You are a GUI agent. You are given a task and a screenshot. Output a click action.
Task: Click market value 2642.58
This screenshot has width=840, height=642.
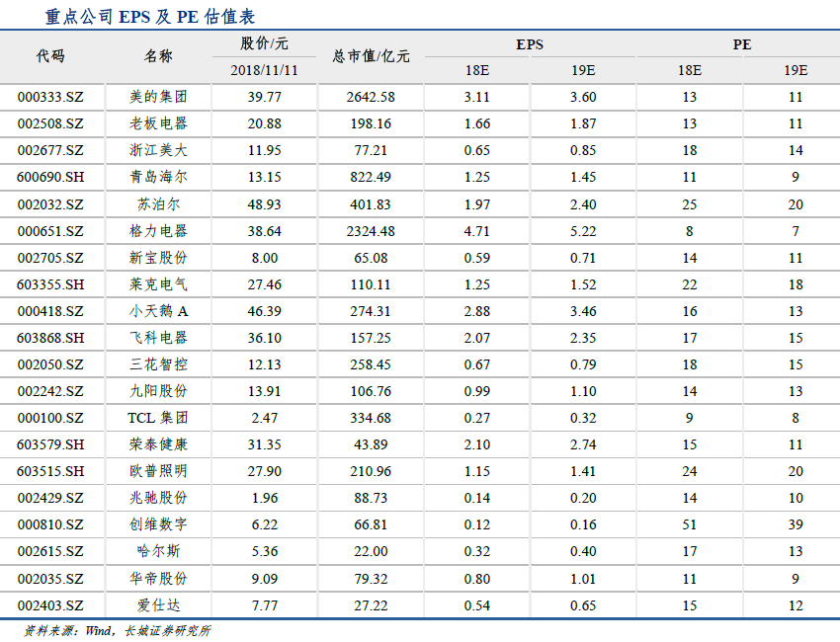[x=371, y=97]
